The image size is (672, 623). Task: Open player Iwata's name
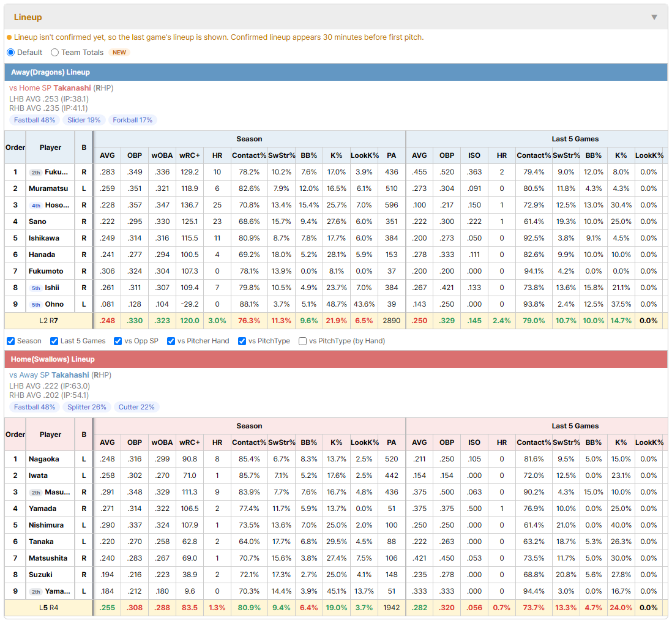38,476
